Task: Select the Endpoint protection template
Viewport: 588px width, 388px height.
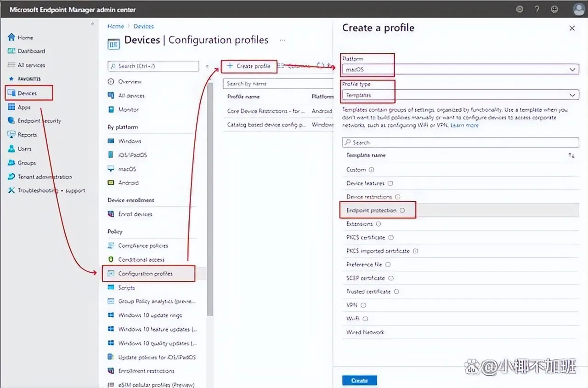Action: click(x=460, y=210)
